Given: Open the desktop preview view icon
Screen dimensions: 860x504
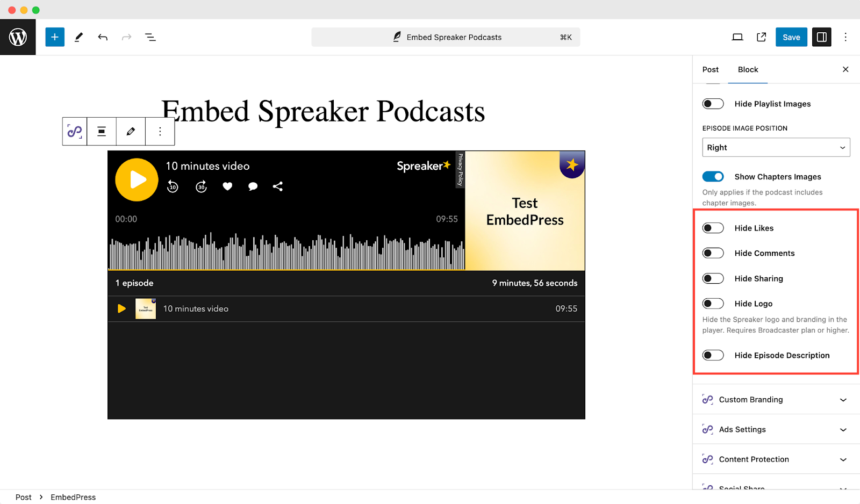Looking at the screenshot, I should [x=737, y=37].
